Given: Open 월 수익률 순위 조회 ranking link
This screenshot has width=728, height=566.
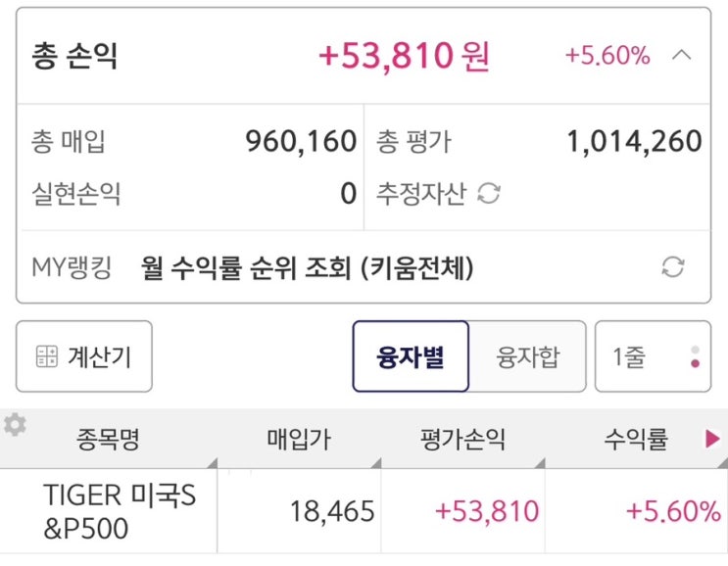Looking at the screenshot, I should (x=307, y=267).
